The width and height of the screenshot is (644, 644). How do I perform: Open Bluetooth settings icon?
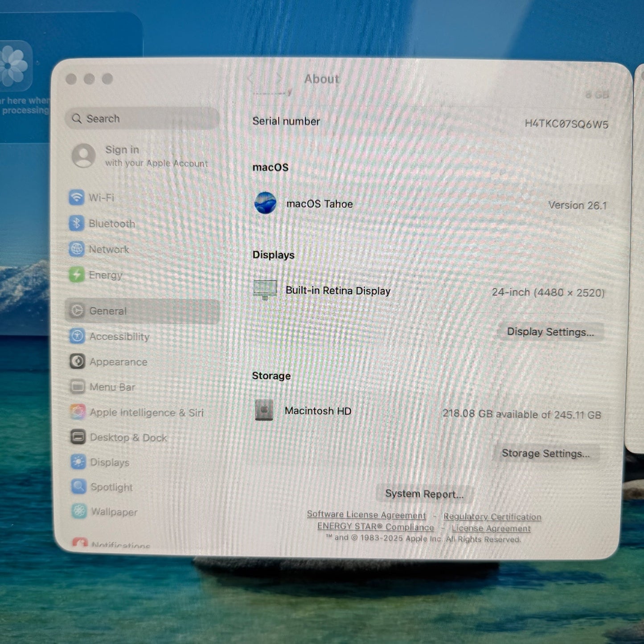pos(76,223)
